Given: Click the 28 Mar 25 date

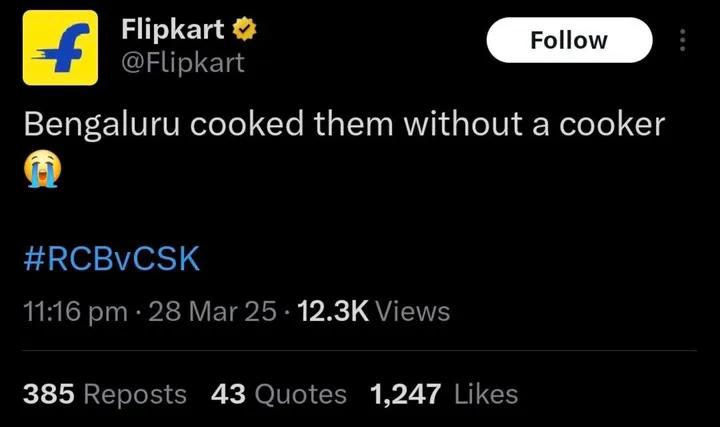Looking at the screenshot, I should 212,312.
